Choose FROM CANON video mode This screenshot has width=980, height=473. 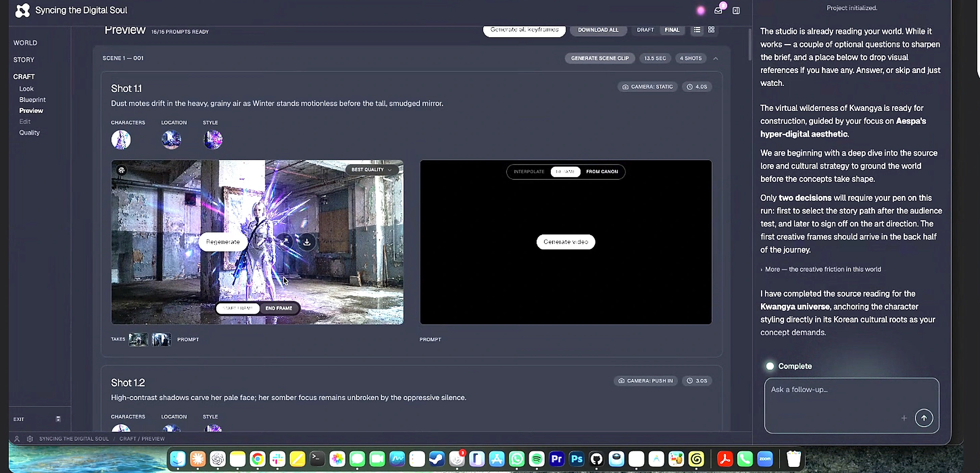(602, 172)
